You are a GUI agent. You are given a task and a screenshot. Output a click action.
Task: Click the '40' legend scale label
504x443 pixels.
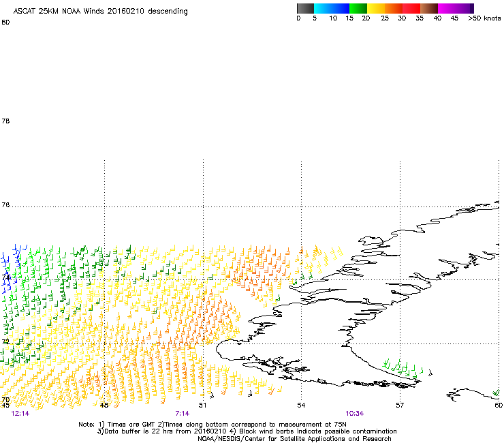(x=437, y=18)
